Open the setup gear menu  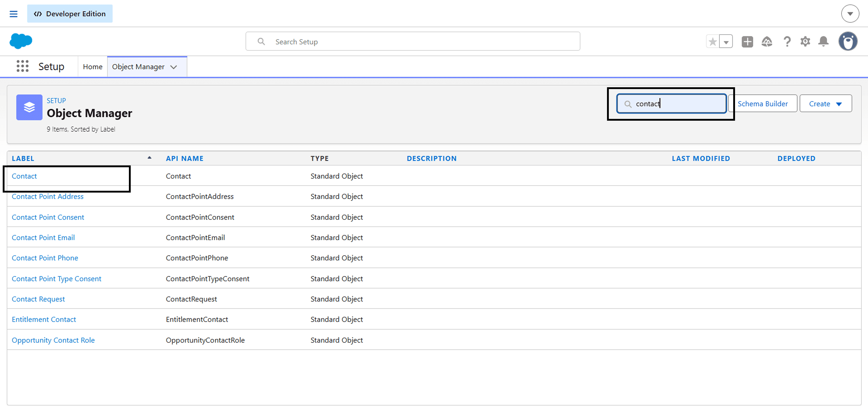(805, 42)
